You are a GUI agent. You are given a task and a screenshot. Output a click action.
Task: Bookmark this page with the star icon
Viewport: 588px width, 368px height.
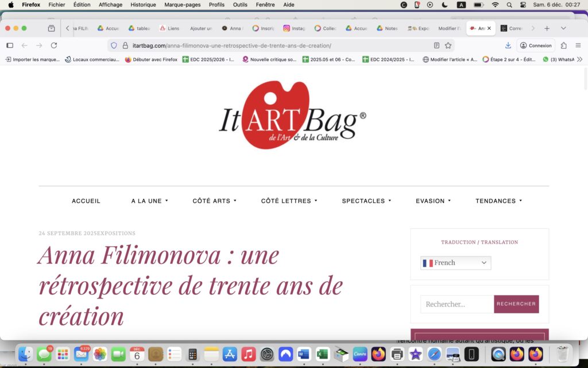(448, 45)
